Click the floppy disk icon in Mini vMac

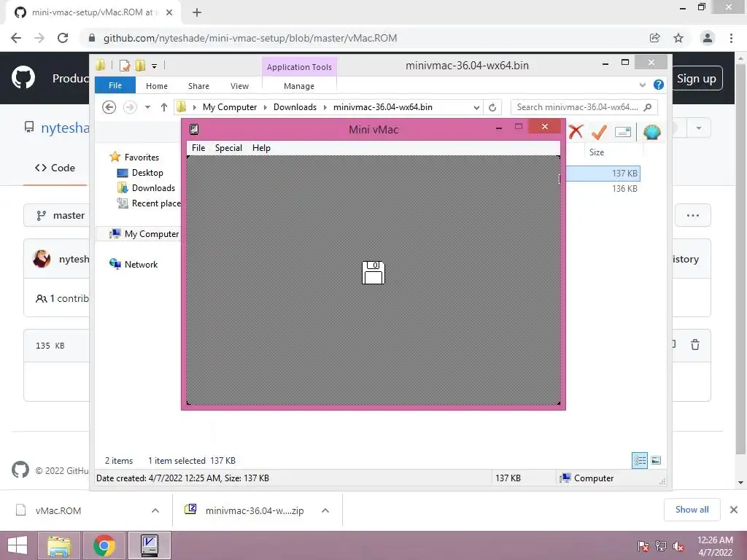(x=373, y=273)
